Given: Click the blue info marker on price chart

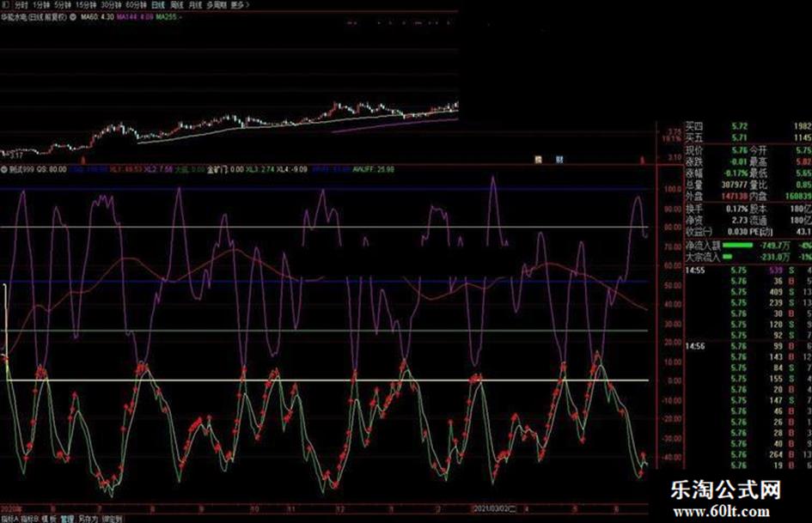Looking at the screenshot, I should (x=559, y=160).
